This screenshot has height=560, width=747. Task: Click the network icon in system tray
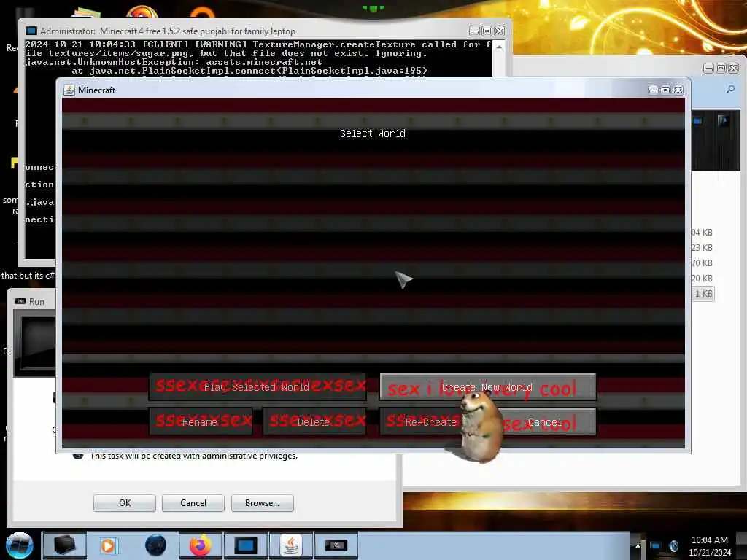click(x=656, y=545)
